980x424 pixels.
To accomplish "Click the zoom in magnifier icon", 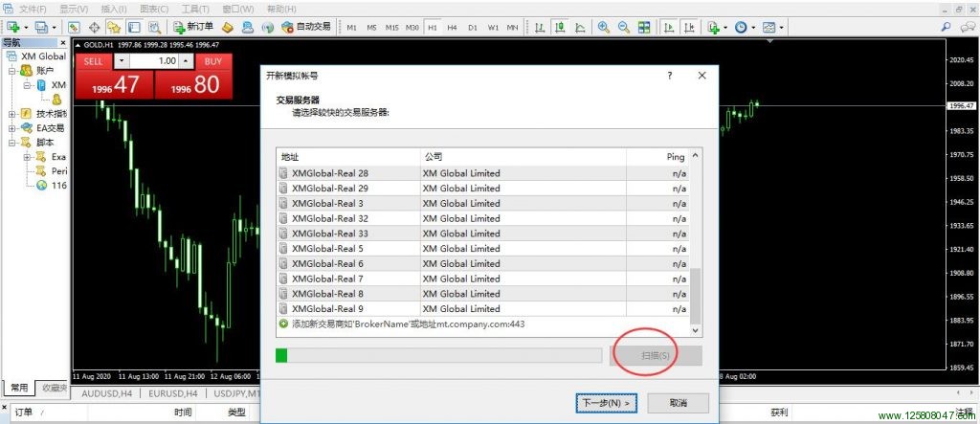I will point(603,27).
